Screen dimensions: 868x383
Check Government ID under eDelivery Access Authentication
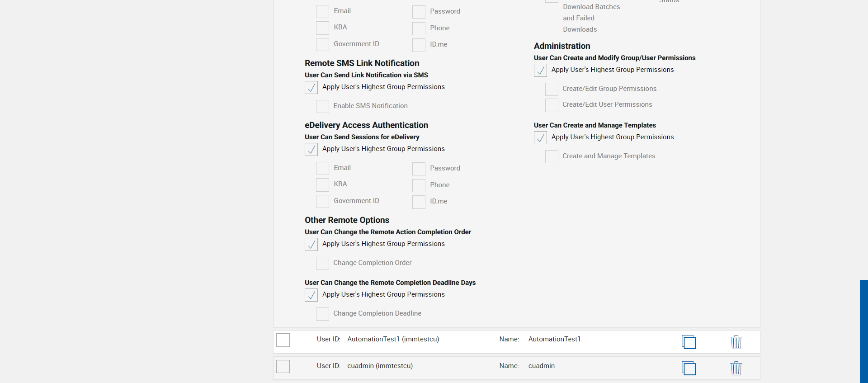coord(322,201)
